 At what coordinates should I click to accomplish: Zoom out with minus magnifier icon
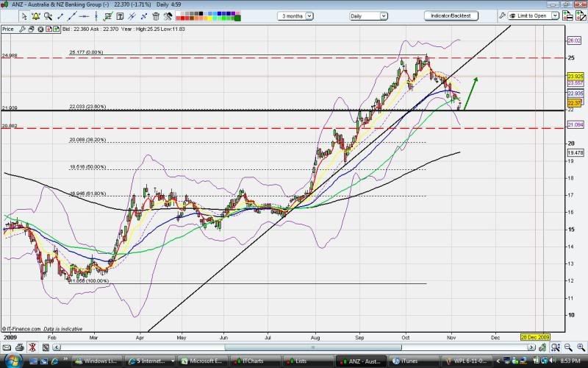coord(568,347)
